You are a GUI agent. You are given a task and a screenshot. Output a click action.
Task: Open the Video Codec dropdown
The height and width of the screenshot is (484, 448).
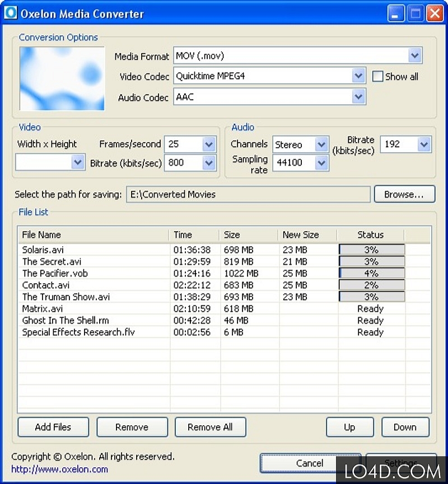[358, 76]
